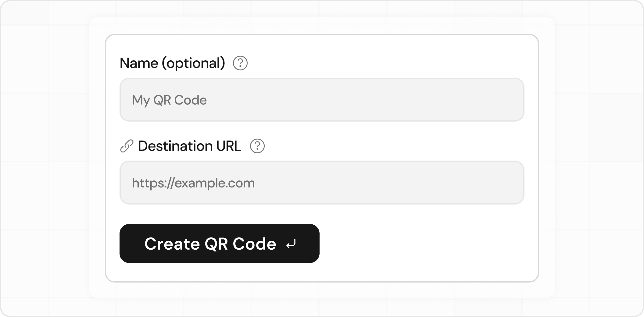
Task: Click the help icon beside Name (optional)
Action: tap(240, 63)
